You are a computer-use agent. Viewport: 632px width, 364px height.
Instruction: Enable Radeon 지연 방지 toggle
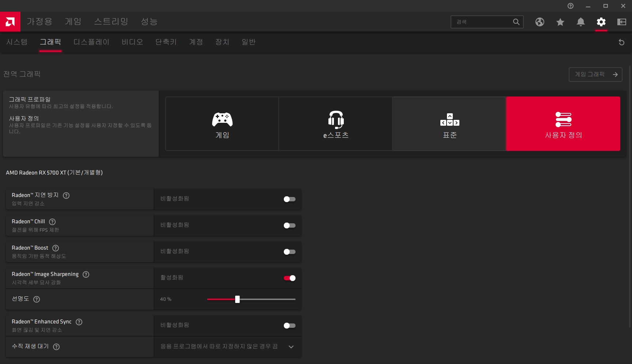pos(289,199)
